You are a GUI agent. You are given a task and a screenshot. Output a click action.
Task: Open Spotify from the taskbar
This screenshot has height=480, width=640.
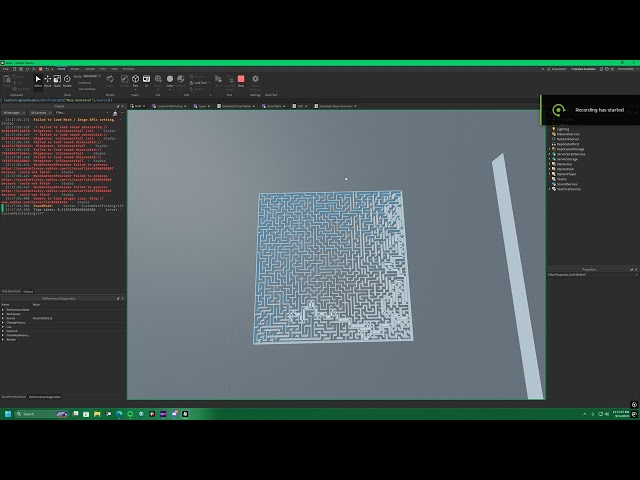click(130, 414)
